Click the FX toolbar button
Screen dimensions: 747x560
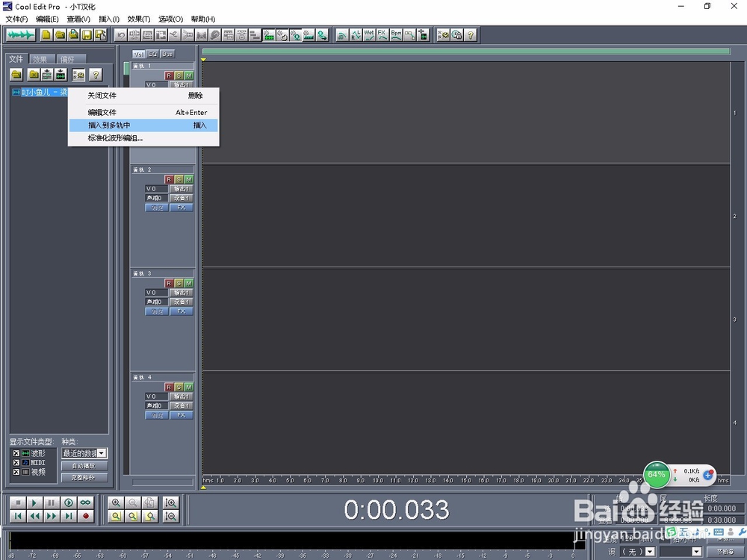(382, 35)
